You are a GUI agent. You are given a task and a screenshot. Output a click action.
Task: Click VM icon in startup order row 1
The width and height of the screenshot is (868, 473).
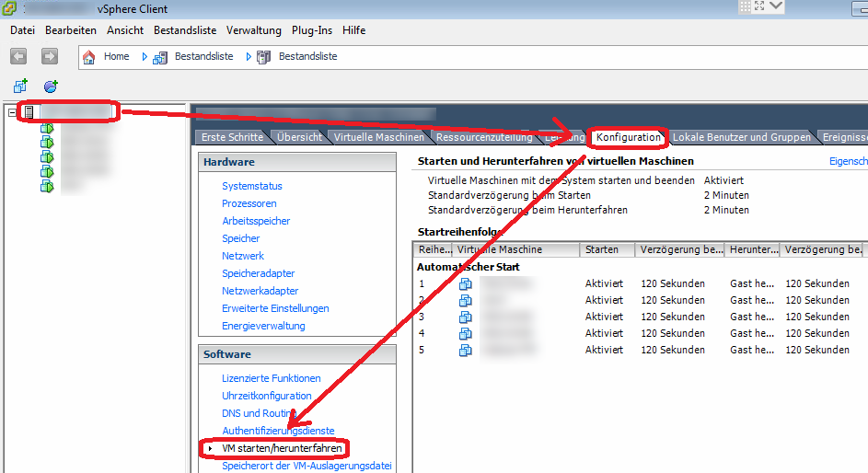click(466, 283)
